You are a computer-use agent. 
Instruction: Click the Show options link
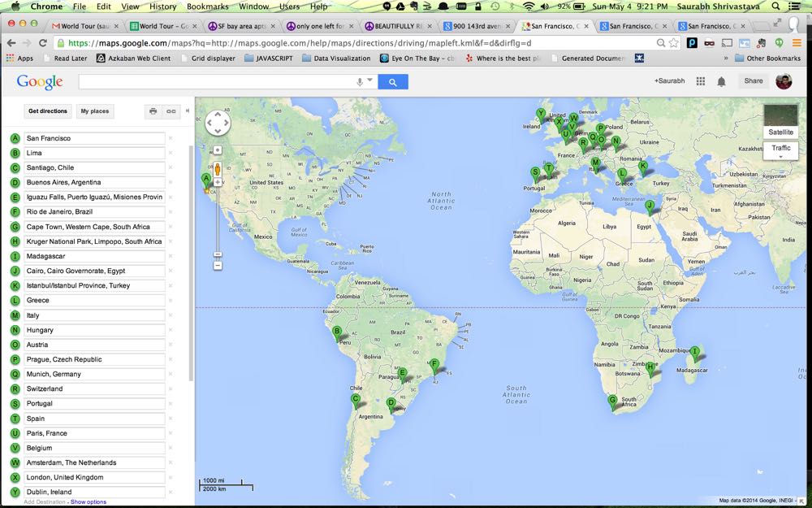[89, 502]
